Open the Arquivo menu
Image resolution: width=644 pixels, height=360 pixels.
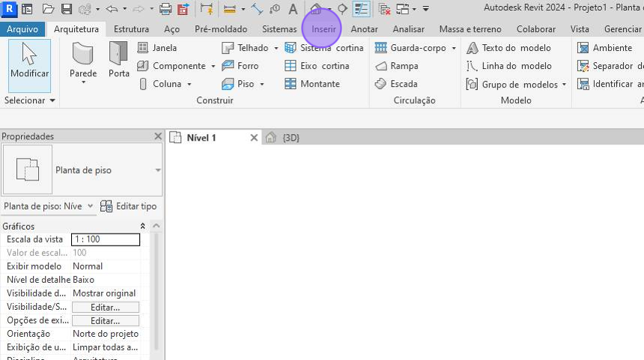point(22,29)
